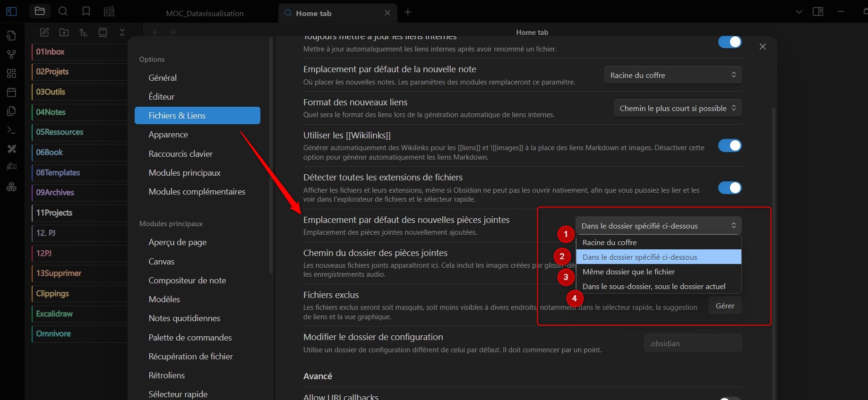Open default attachments location dropdown

pos(659,226)
